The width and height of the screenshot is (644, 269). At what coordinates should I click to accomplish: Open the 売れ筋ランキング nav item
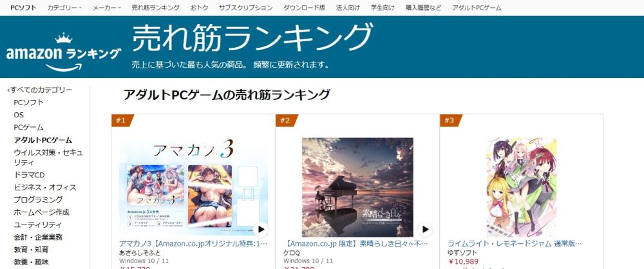click(156, 7)
